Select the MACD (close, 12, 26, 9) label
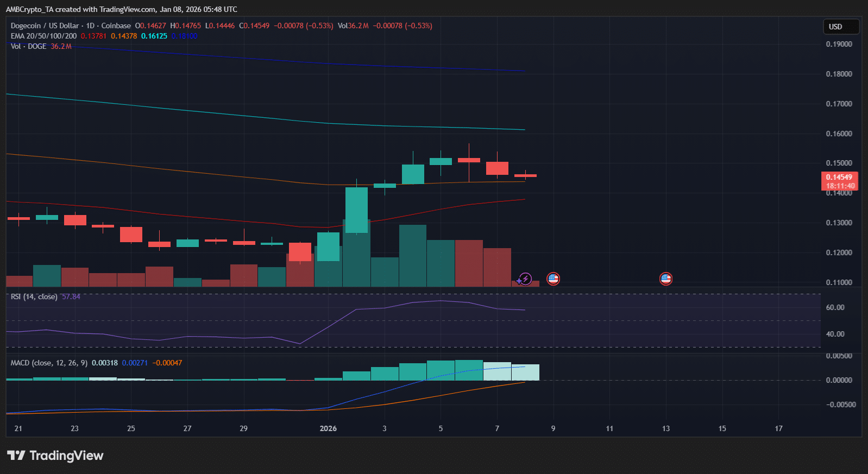Image resolution: width=868 pixels, height=474 pixels. click(x=49, y=363)
